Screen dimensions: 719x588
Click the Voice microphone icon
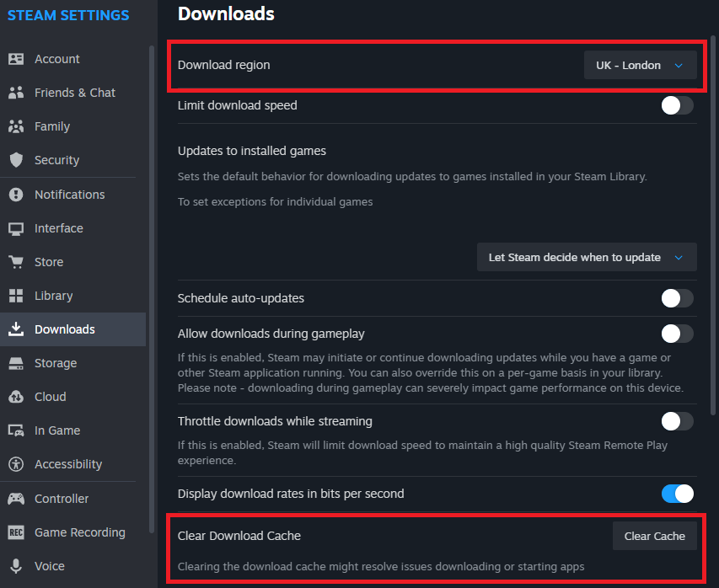[x=16, y=566]
